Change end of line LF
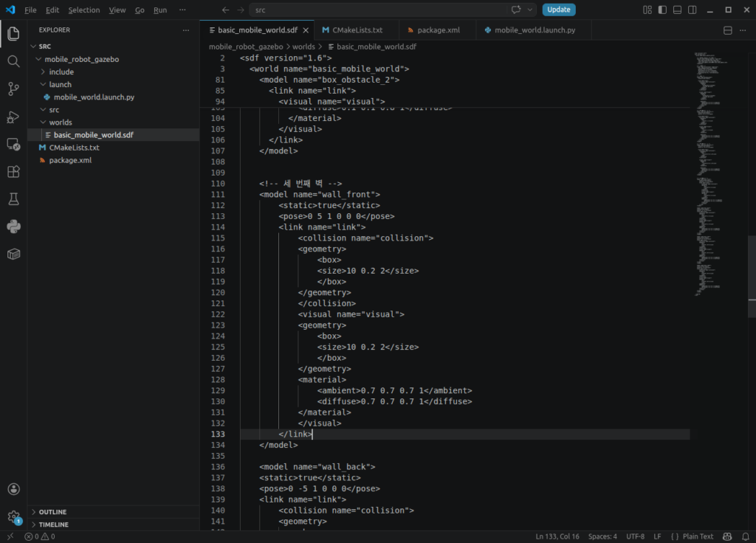This screenshot has height=543, width=756. tap(657, 536)
